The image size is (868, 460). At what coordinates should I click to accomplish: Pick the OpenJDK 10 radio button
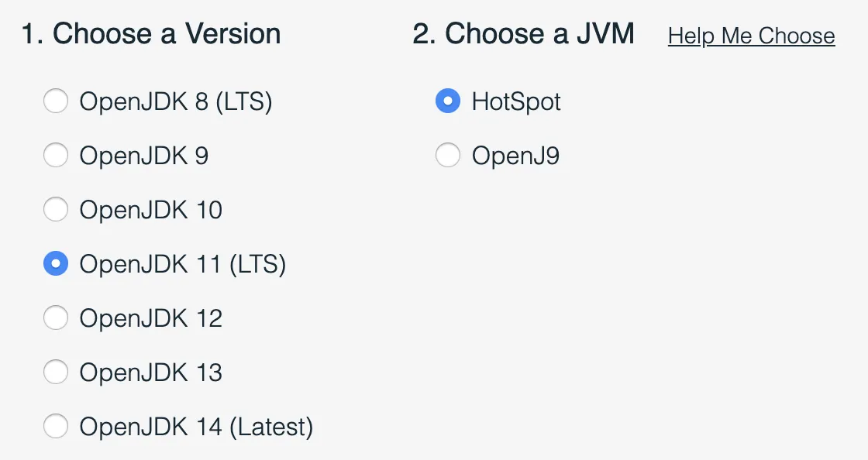coord(56,210)
